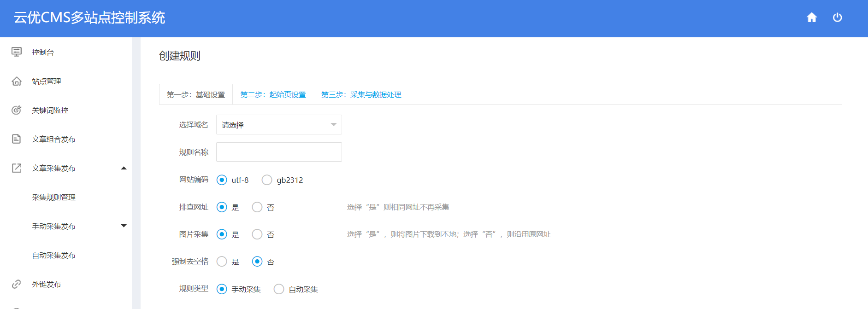Open 采集规则管理 in sidebar
Screen dimensions: 868x309
(x=53, y=197)
